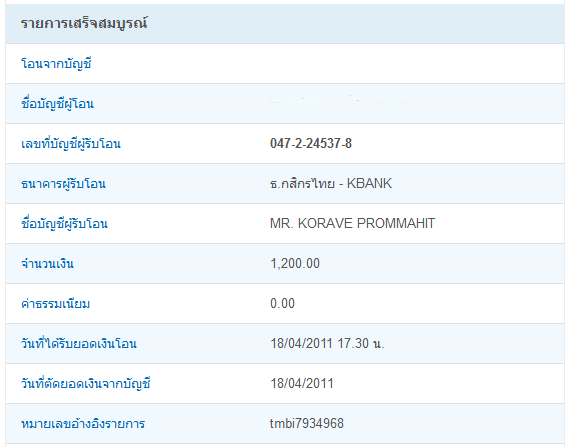Click the blurred sender account name
The width and height of the screenshot is (569, 447).
pos(352,103)
